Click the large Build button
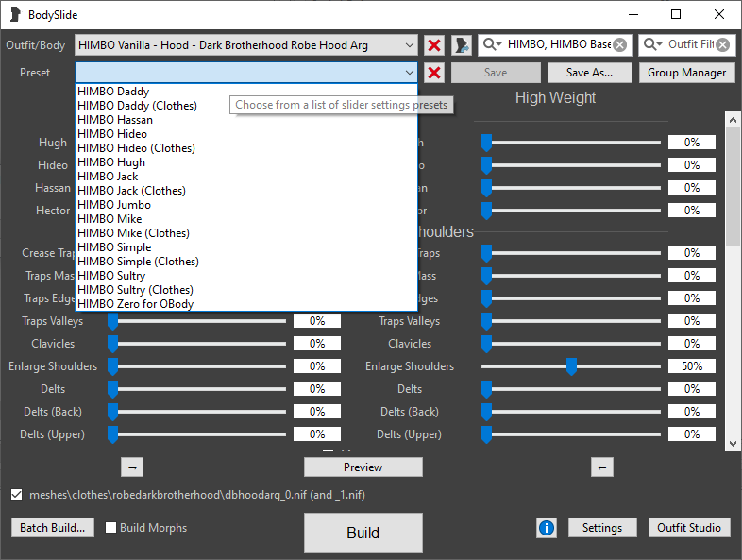The image size is (742, 560). 363,533
